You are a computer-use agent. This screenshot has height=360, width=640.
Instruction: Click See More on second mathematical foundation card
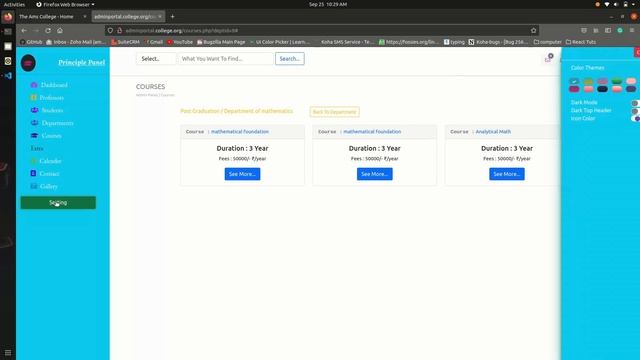[x=375, y=174]
